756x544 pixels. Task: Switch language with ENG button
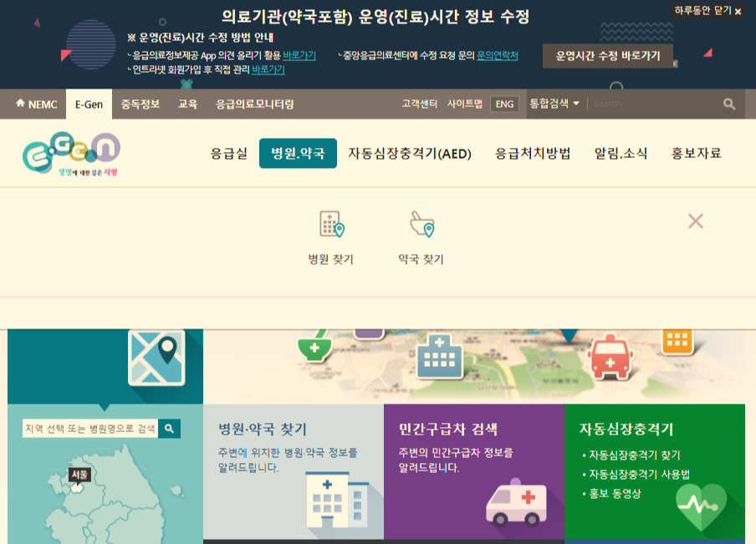pos(505,104)
